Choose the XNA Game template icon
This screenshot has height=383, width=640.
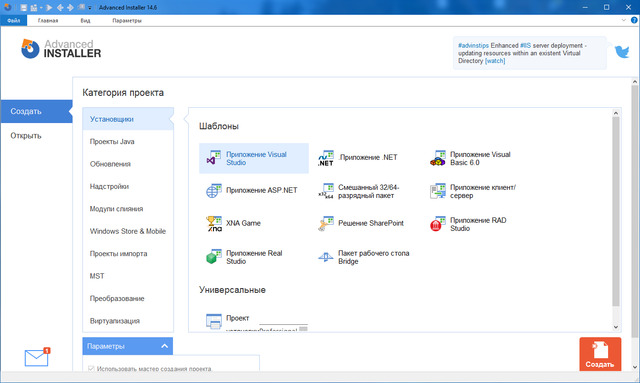click(x=213, y=224)
